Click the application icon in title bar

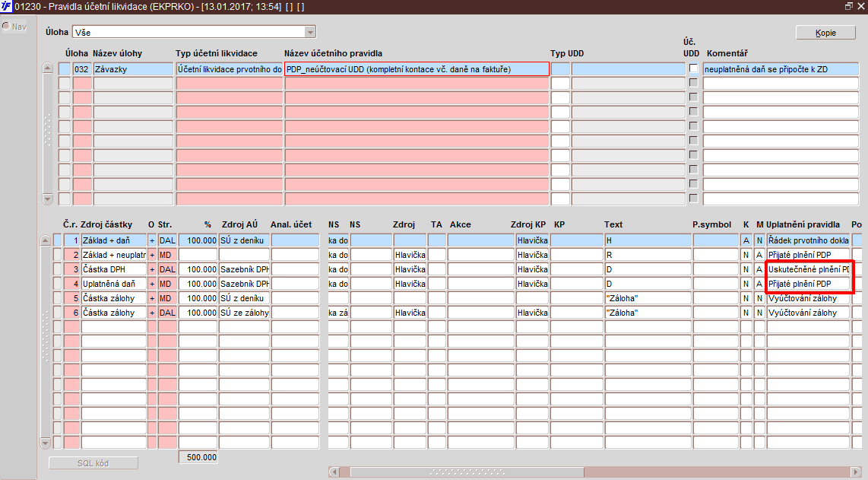(6, 6)
